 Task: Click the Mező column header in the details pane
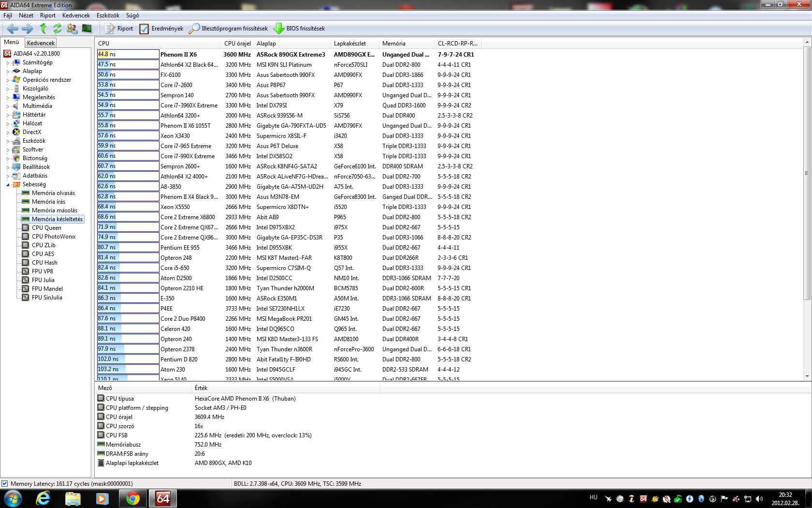point(144,388)
